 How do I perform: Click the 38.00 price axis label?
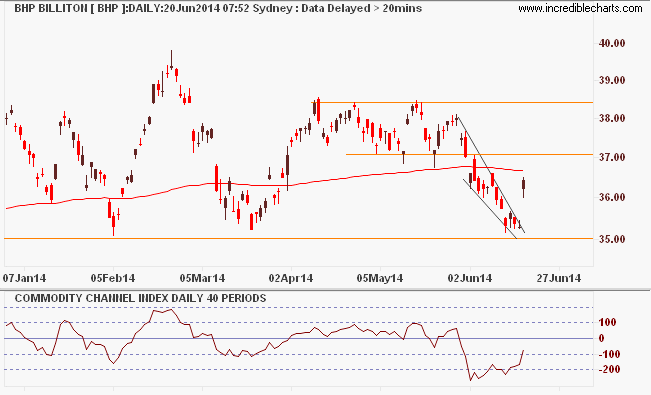pos(612,118)
